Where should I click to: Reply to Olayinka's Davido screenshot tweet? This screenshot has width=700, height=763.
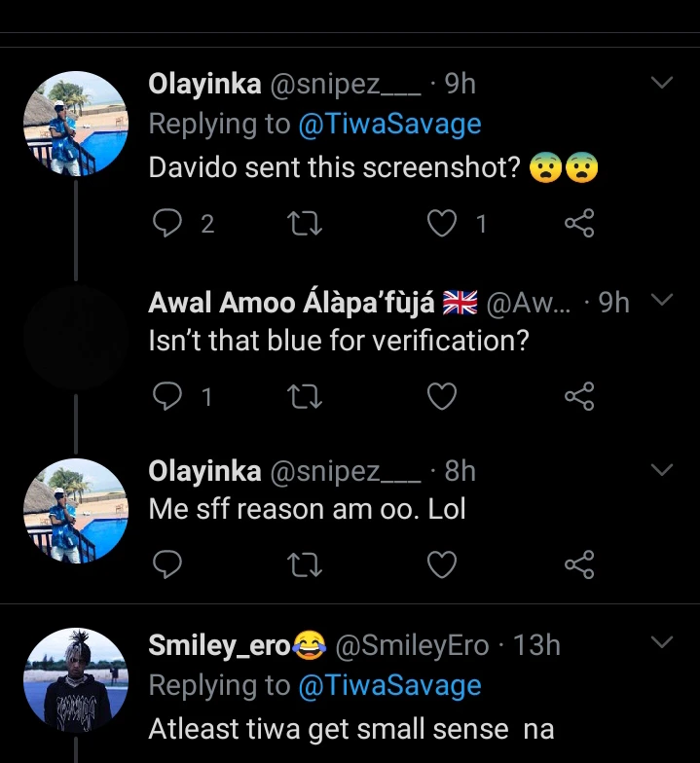coord(168,225)
